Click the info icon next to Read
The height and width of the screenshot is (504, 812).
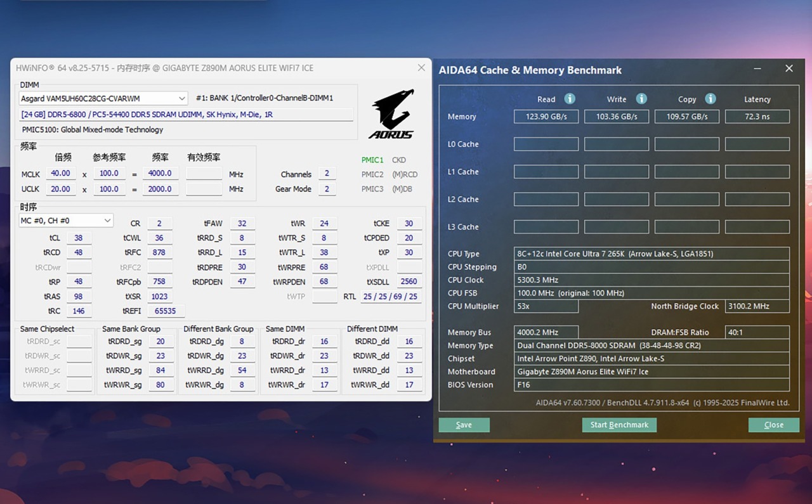(x=570, y=99)
